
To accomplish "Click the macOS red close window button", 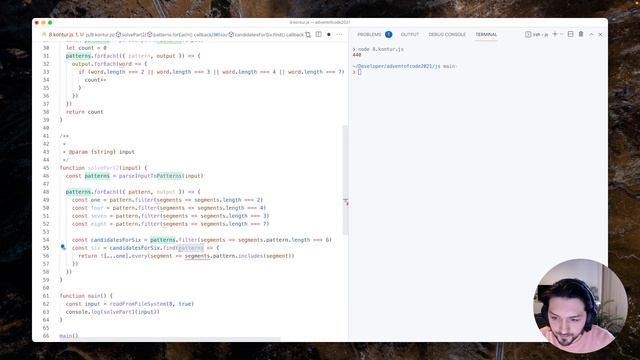I will [x=37, y=23].
